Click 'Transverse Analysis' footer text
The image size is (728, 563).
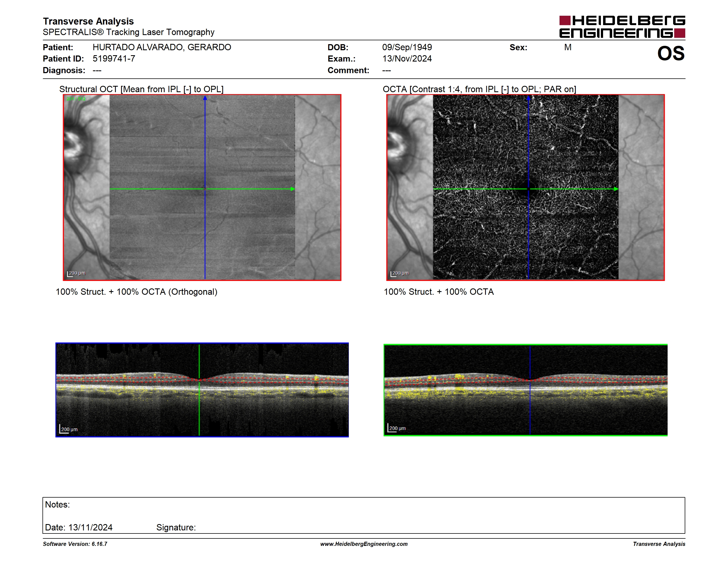coord(659,544)
